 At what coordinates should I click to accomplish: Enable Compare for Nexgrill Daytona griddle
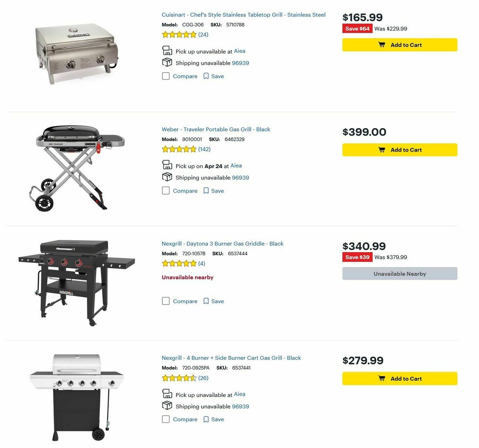pyautogui.click(x=166, y=301)
